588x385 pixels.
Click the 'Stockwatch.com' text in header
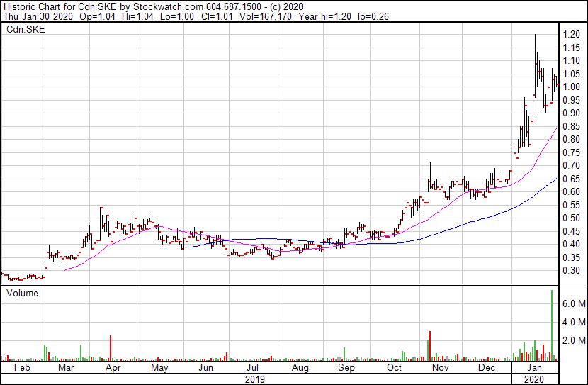(x=169, y=7)
